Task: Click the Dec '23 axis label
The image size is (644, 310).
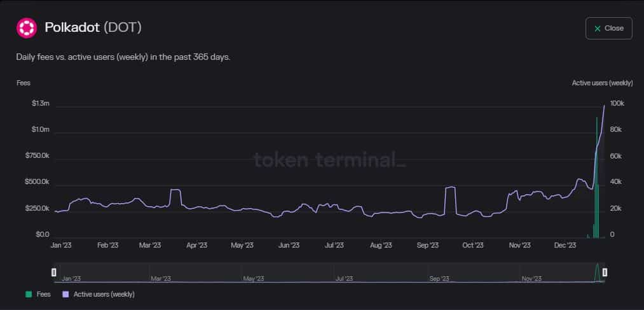Action: 565,245
